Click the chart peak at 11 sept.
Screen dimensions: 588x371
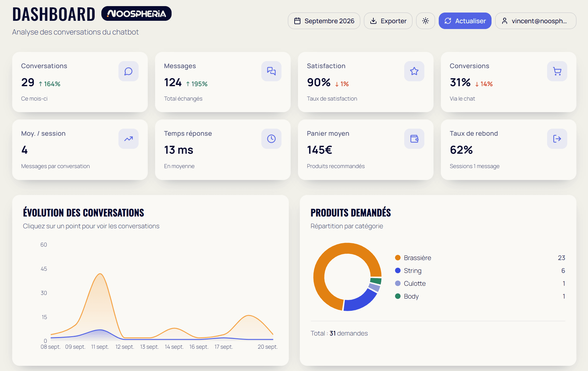(100, 274)
